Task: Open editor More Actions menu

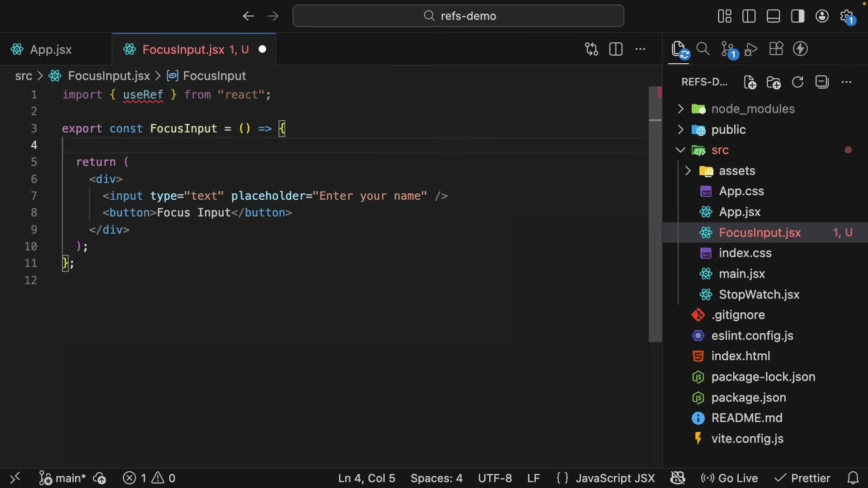Action: click(641, 49)
